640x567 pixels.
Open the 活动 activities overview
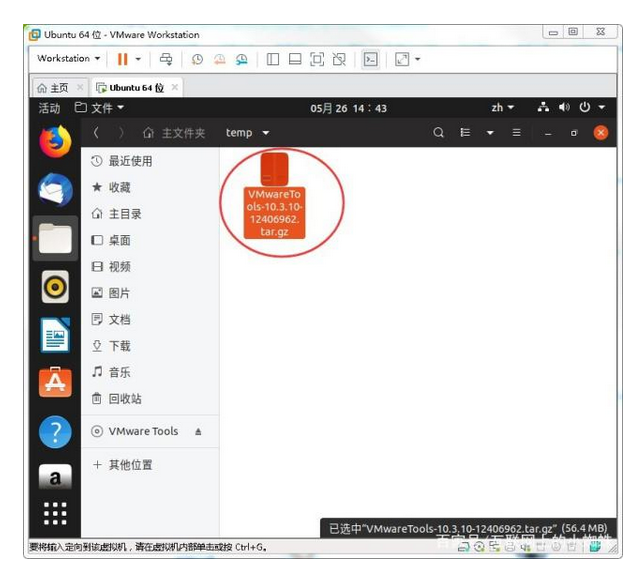[x=49, y=108]
